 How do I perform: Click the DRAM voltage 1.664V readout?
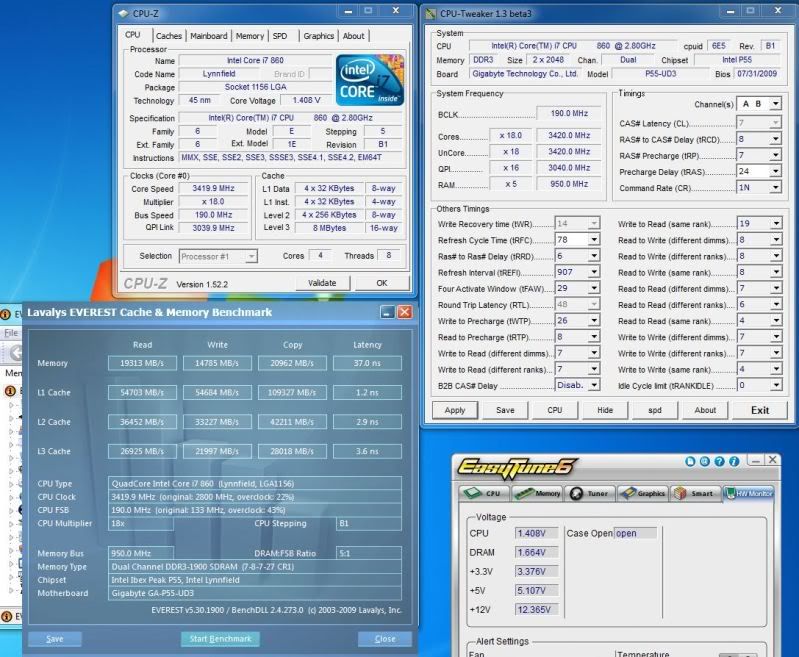(536, 553)
